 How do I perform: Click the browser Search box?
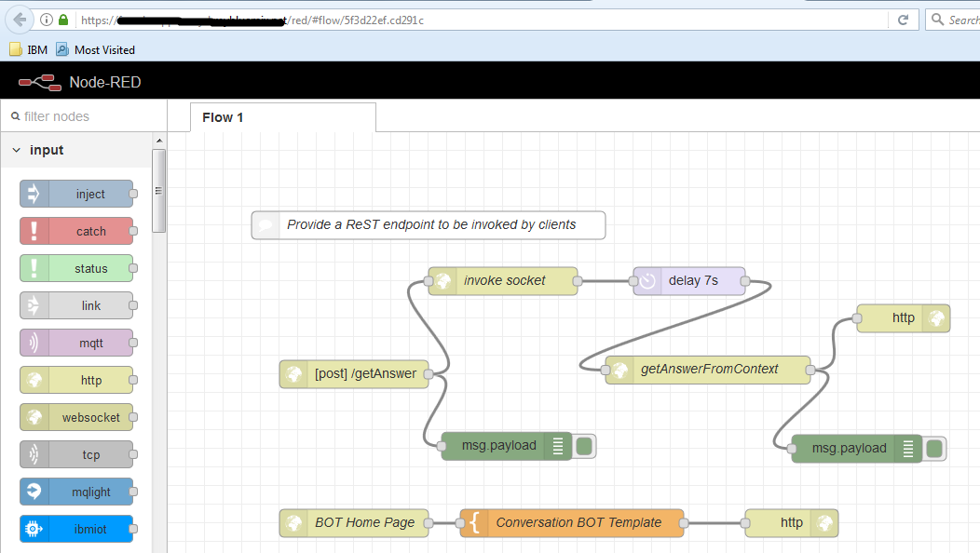[x=954, y=20]
